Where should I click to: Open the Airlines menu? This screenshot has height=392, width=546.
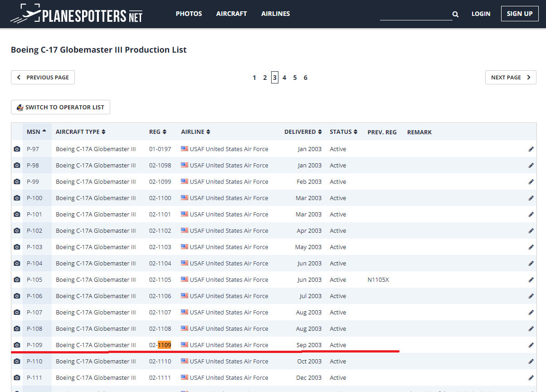(x=276, y=14)
